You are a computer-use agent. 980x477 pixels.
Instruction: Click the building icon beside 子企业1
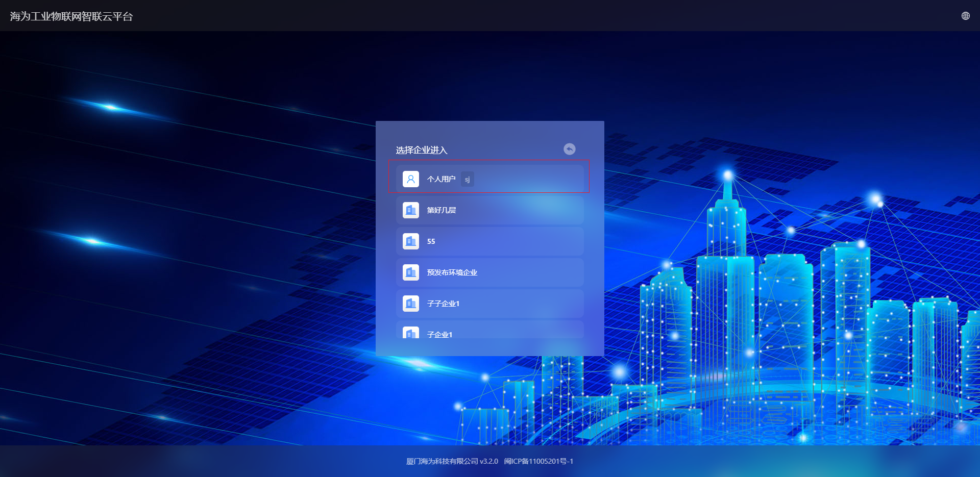[411, 333]
